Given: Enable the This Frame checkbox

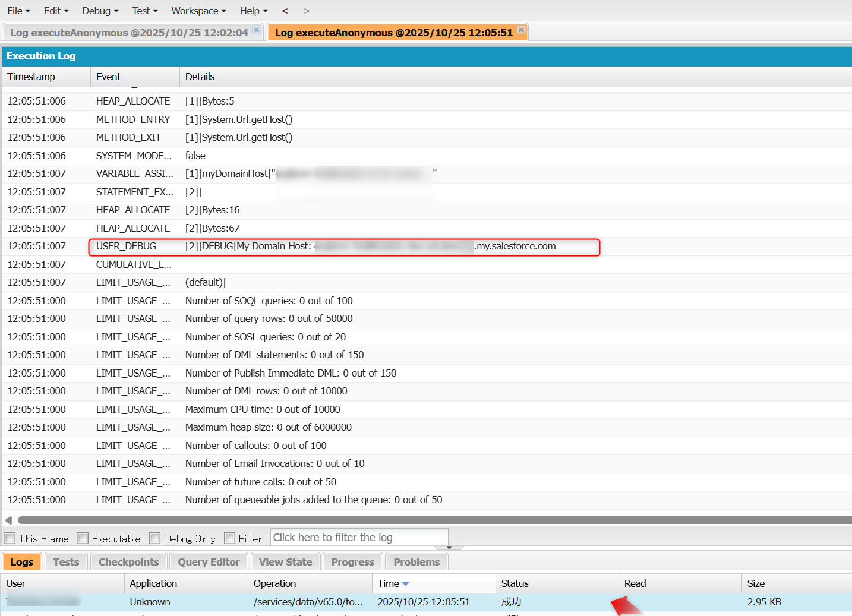Looking at the screenshot, I should pos(10,539).
